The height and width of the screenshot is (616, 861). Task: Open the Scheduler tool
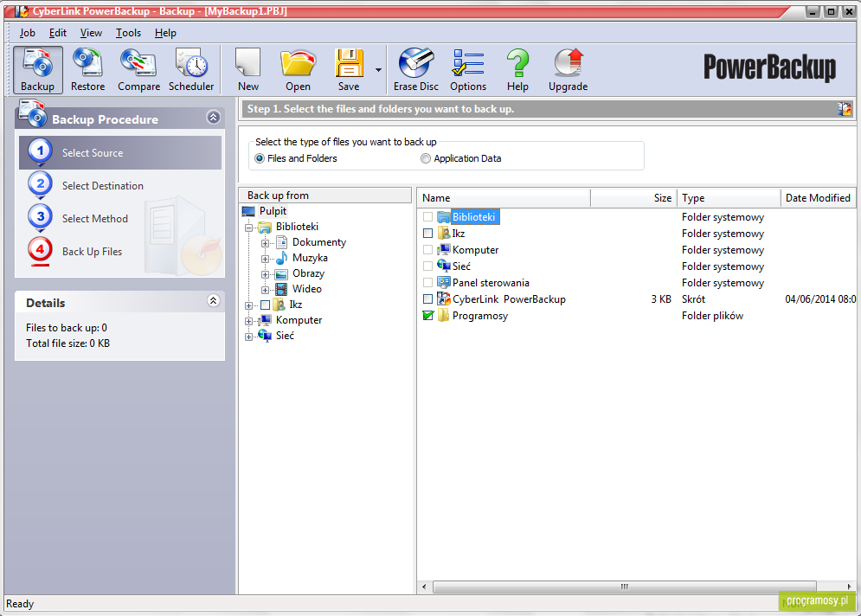pos(191,70)
